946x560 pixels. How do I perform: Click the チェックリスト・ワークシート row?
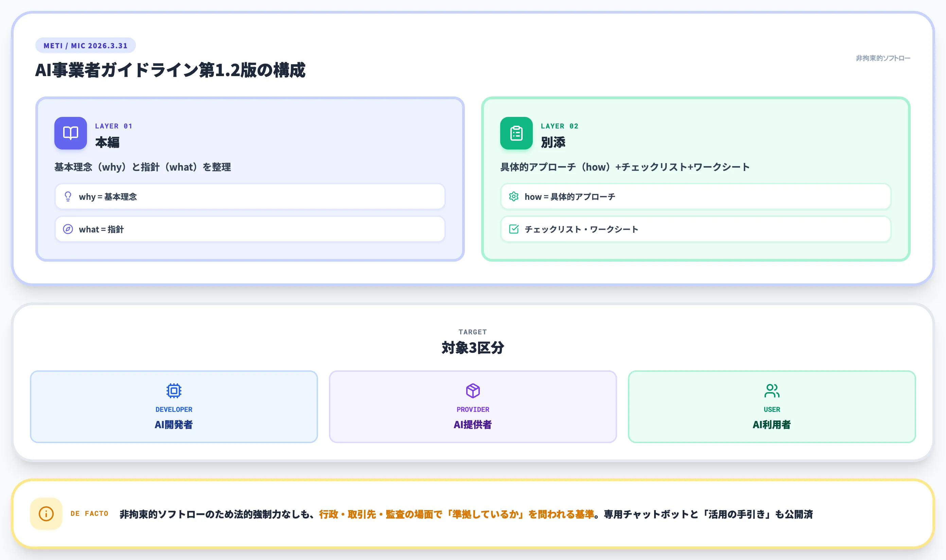tap(696, 229)
